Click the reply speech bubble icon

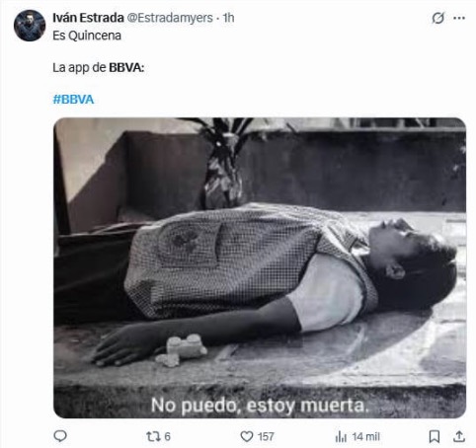pyautogui.click(x=60, y=436)
